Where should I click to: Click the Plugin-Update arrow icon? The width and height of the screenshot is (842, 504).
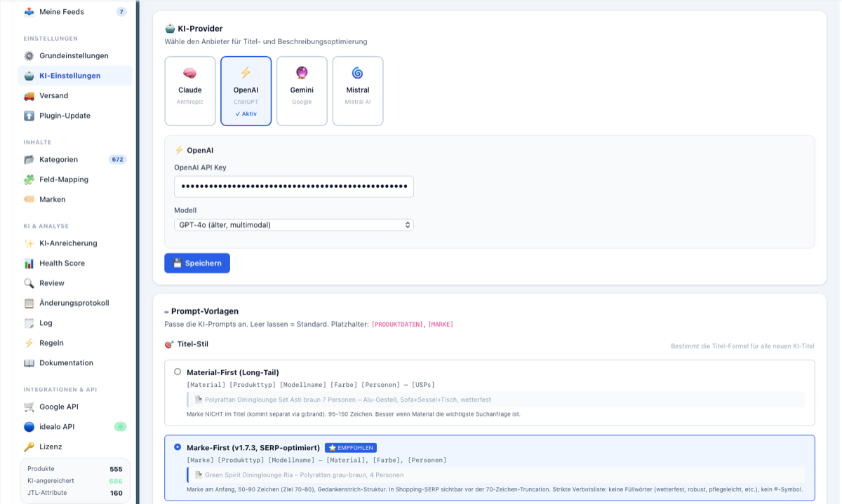click(x=29, y=116)
